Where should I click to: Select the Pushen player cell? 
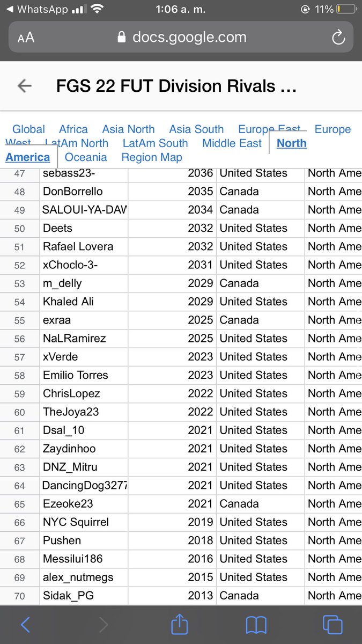click(x=84, y=540)
